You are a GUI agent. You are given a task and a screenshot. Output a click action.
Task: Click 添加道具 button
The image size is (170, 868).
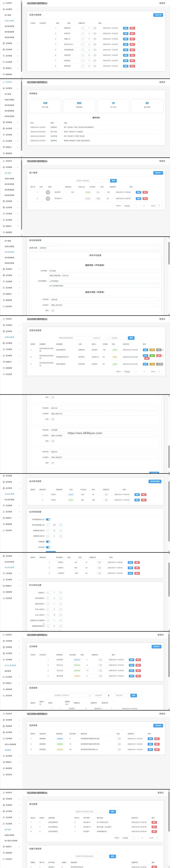[x=158, y=725]
